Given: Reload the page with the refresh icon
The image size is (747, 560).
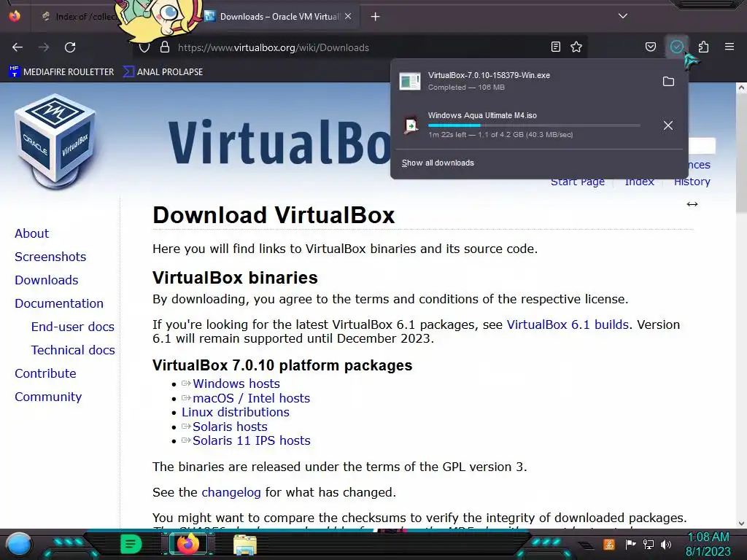Looking at the screenshot, I should click(x=70, y=47).
